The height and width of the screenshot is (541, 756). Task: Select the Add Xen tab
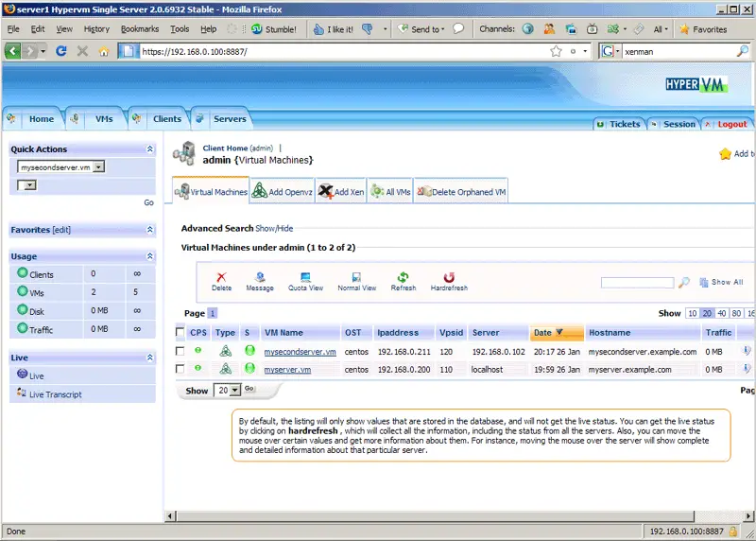tap(341, 192)
